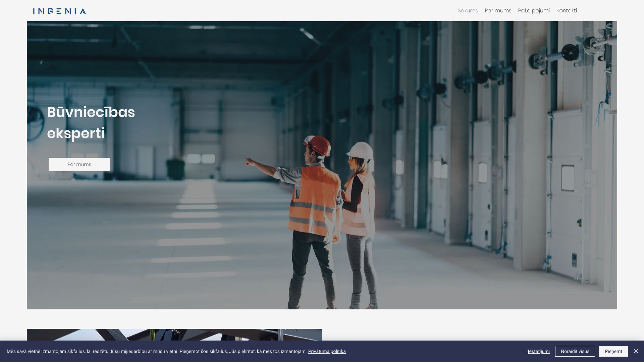Reject cookies with Noraidīt visus
The image size is (644, 362).
point(575,351)
